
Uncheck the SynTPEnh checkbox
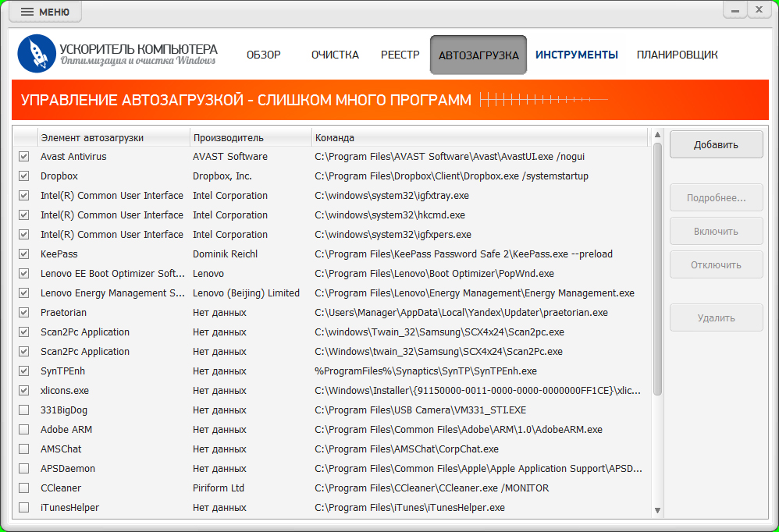point(24,371)
